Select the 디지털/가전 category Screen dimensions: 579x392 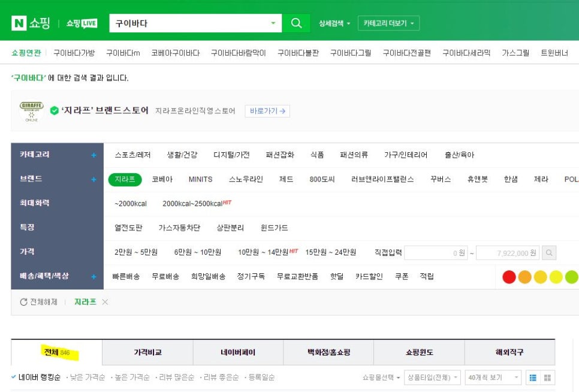pos(231,155)
